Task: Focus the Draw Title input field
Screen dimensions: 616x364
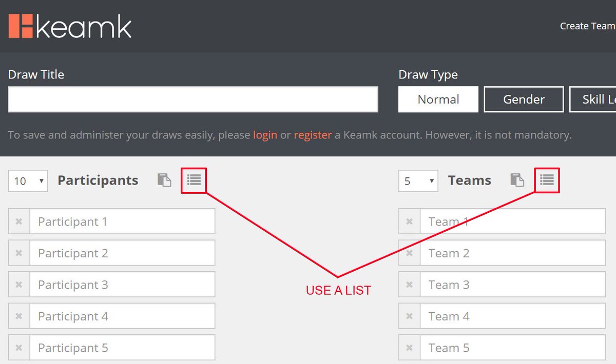Action: pyautogui.click(x=193, y=99)
